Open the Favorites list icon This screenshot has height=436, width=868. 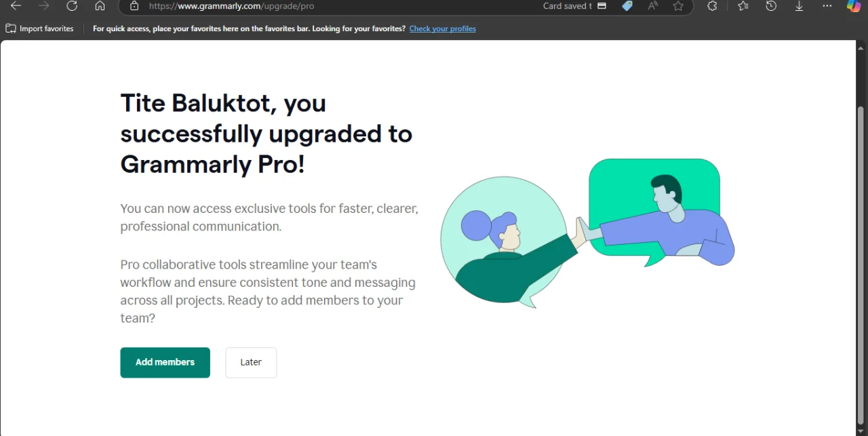743,6
